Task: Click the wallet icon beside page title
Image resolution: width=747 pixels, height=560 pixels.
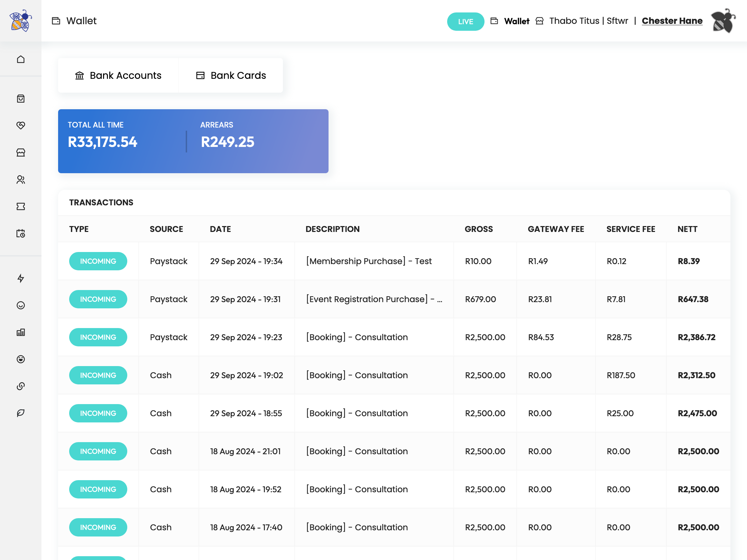Action: coord(56,21)
